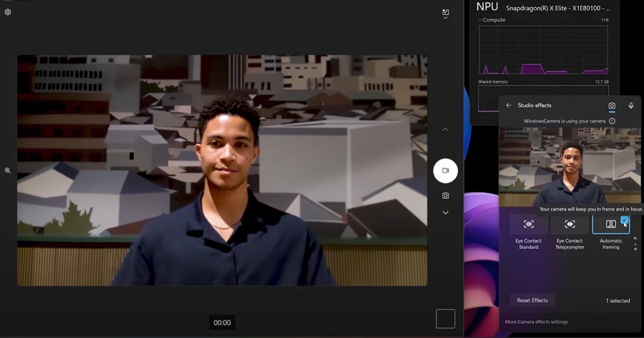Enable Eye Contact: Standard effect
Screen dimensions: 644x338
[x=529, y=224]
